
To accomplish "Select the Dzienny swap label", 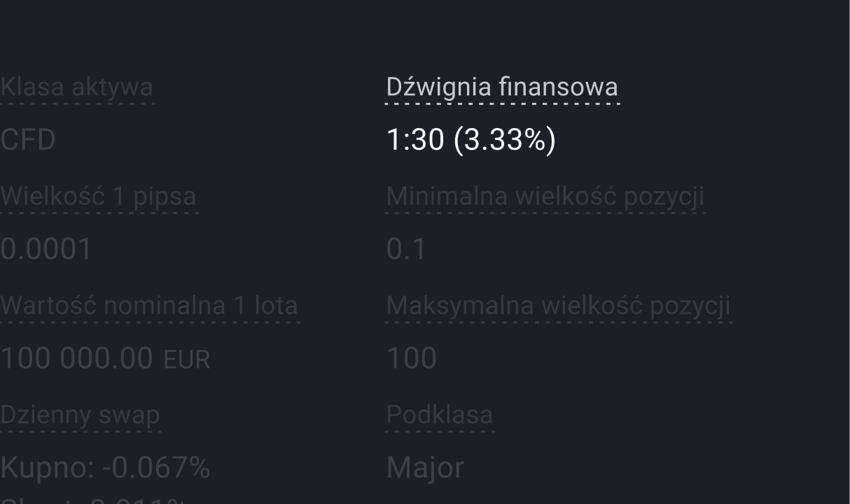I will (x=80, y=415).
